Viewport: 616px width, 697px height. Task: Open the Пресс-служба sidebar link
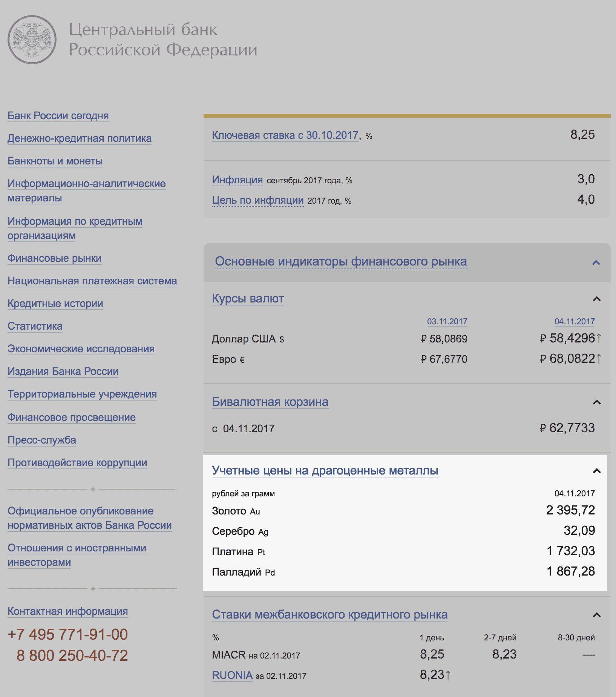tap(42, 440)
